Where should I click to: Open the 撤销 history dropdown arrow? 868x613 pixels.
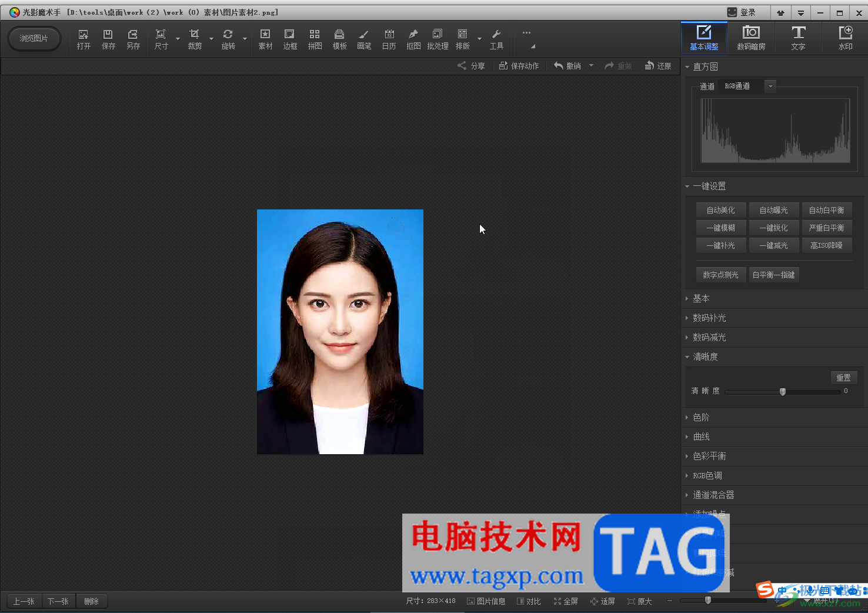tap(591, 66)
